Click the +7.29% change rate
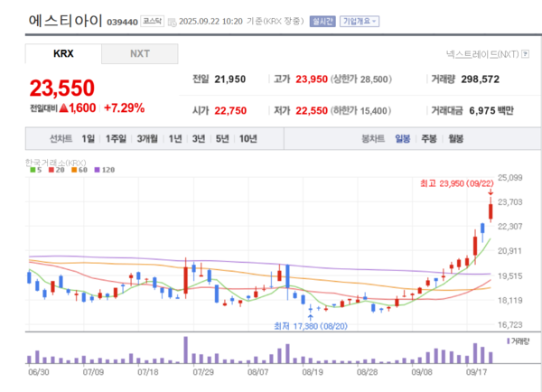 [x=125, y=107]
